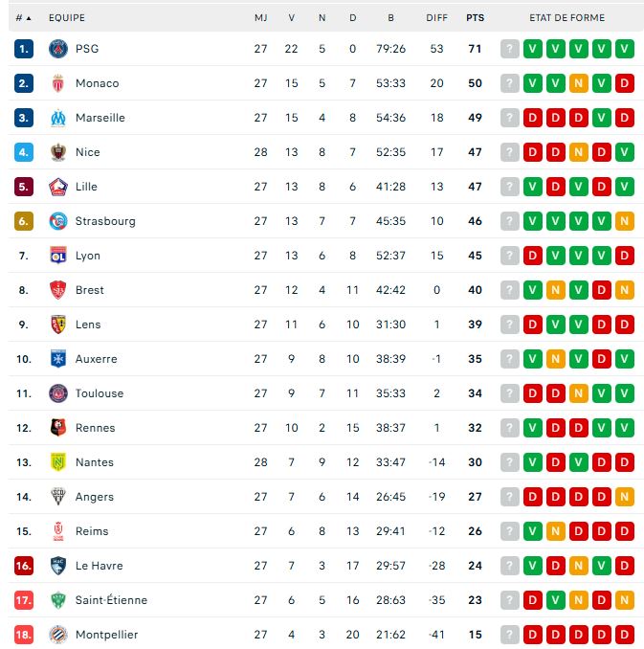
Task: Click the Lyon OL club logo
Action: 58,256
